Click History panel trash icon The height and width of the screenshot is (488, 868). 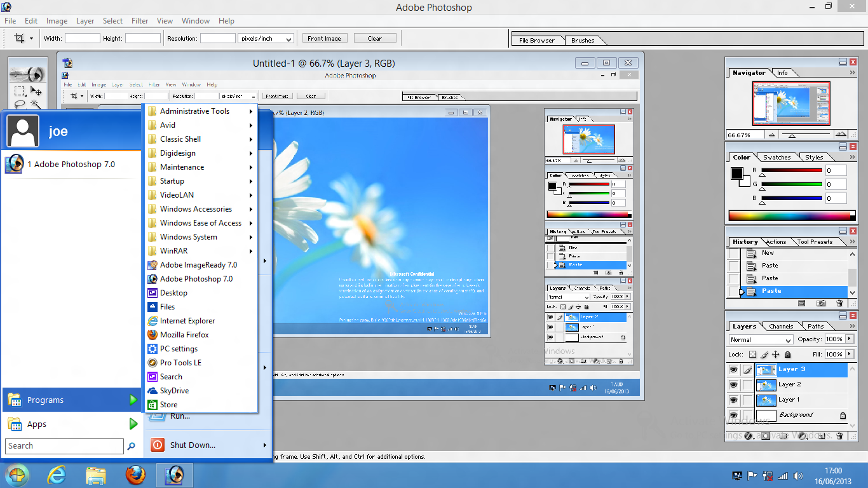click(x=840, y=304)
